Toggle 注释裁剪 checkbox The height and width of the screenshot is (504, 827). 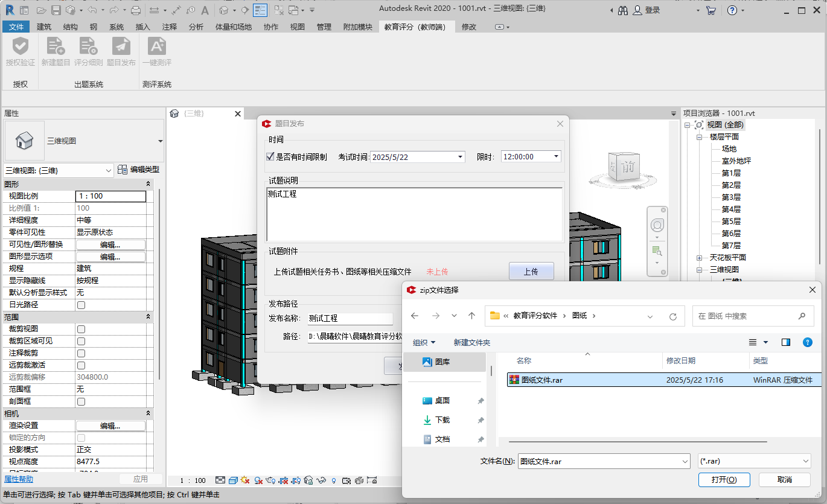[x=81, y=353]
